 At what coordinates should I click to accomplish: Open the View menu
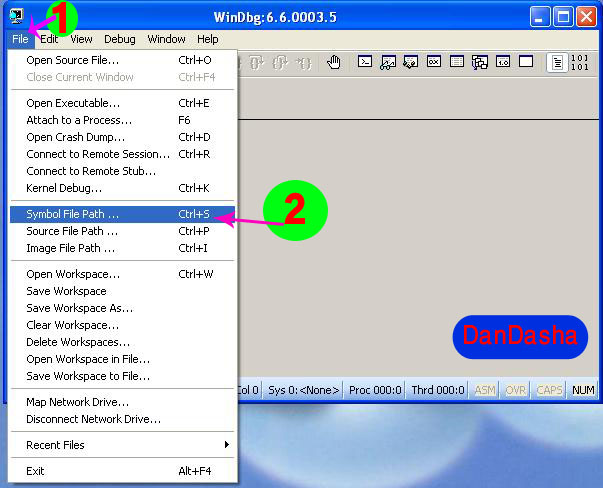coord(81,39)
